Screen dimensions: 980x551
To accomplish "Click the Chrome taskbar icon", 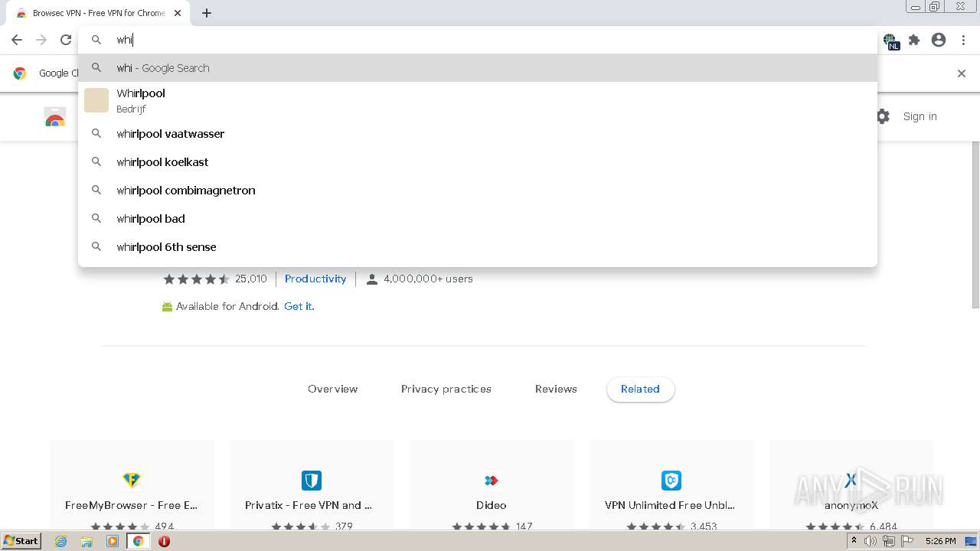I will 139,541.
